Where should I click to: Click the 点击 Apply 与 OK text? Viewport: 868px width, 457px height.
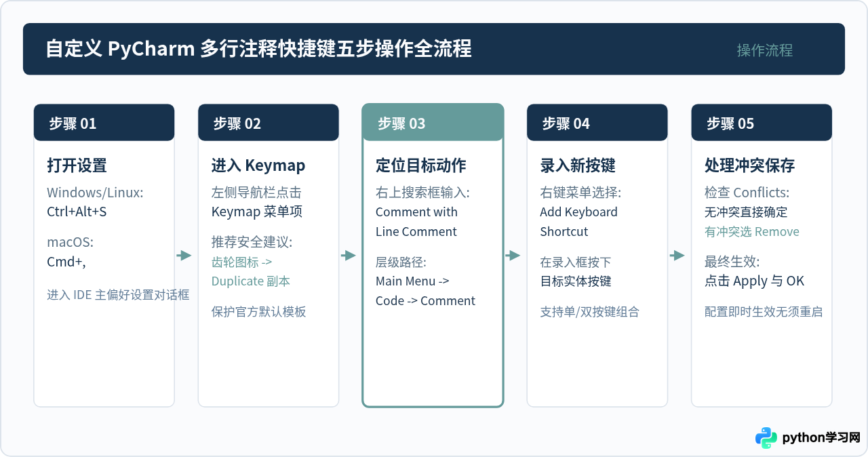(755, 281)
